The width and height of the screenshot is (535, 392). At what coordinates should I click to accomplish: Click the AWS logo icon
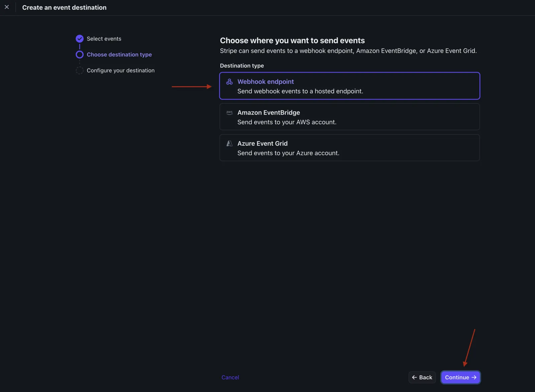pos(229,113)
